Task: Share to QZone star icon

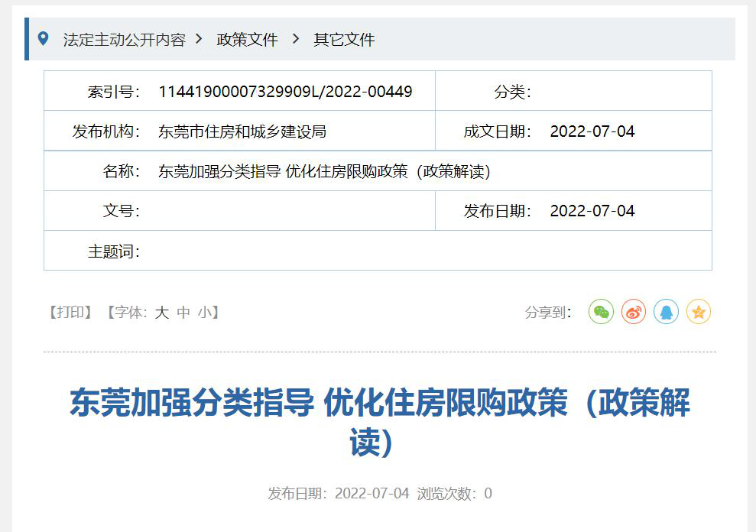Action: click(699, 312)
